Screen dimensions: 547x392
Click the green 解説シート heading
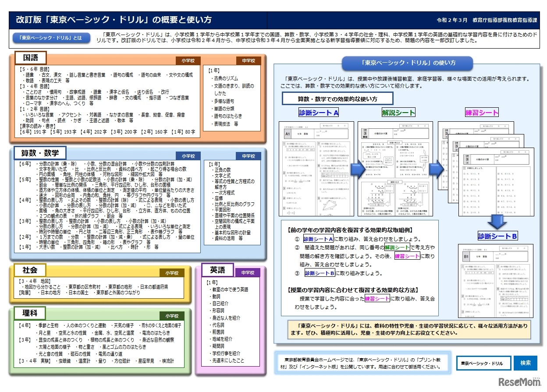tap(398, 113)
